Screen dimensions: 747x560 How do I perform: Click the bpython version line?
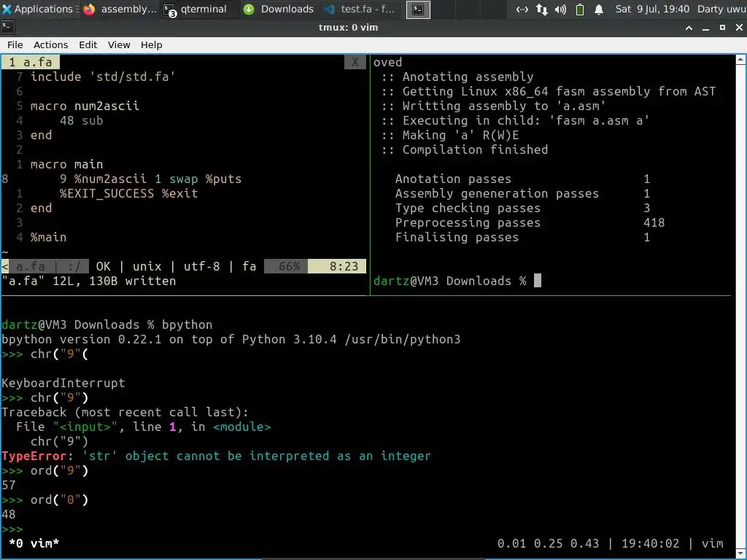[x=231, y=339]
